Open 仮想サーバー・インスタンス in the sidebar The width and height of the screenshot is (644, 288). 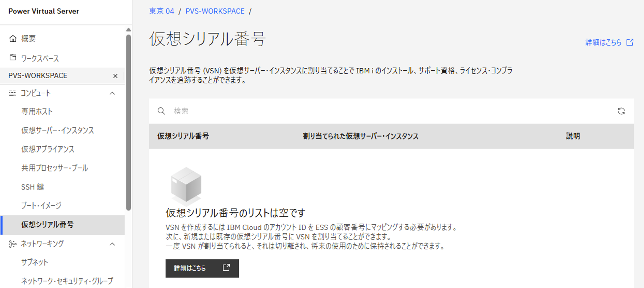[58, 130]
